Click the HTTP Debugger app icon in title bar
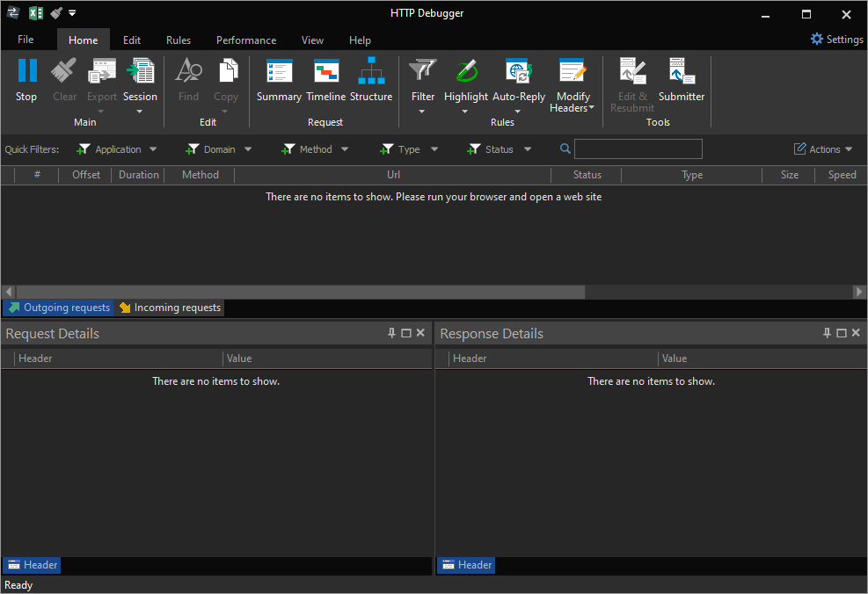This screenshot has width=868, height=594. coord(12,12)
